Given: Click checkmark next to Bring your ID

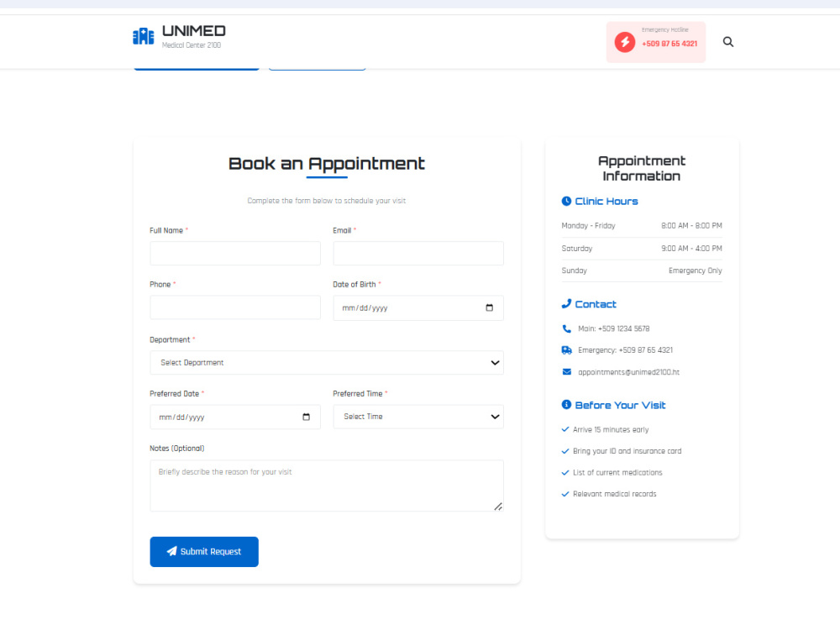Looking at the screenshot, I should pos(565,451).
